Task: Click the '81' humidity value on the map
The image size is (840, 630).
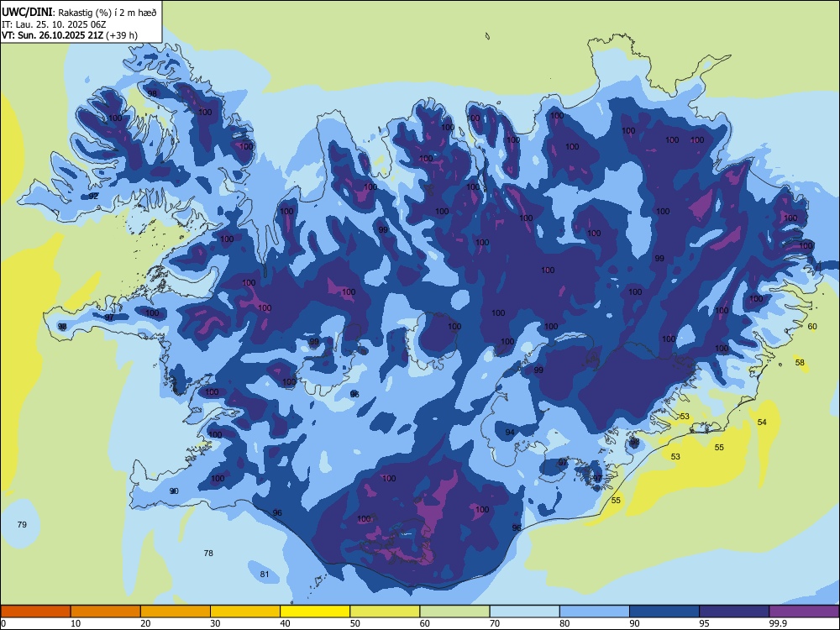Action: 265,575
